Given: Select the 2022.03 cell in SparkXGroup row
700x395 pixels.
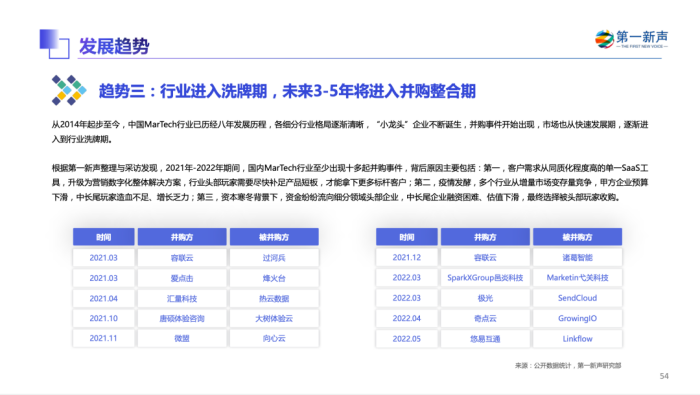Looking at the screenshot, I should [x=407, y=278].
